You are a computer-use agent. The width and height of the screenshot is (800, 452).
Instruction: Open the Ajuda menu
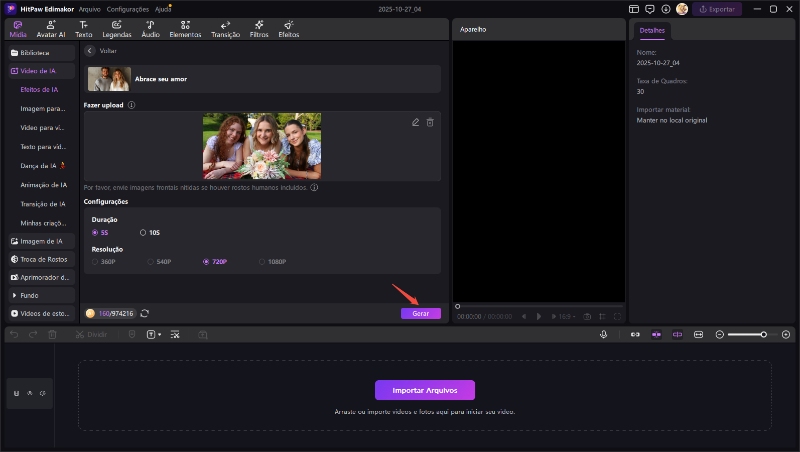tap(163, 9)
